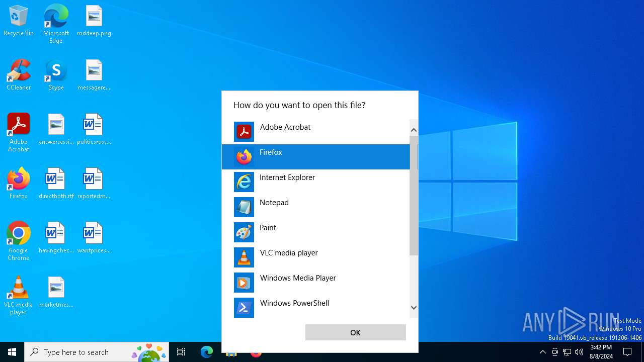Select CCleaner desktop shortcut

point(19,75)
